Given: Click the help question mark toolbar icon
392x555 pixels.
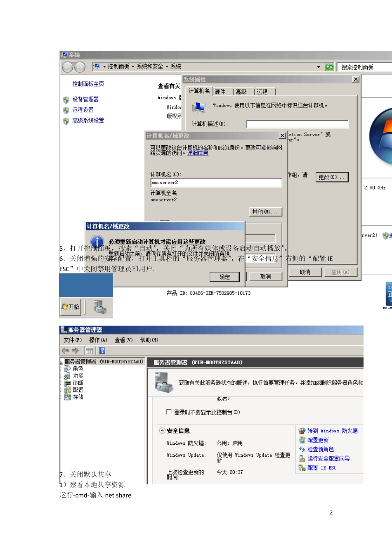Looking at the screenshot, I should pyautogui.click(x=102, y=351).
